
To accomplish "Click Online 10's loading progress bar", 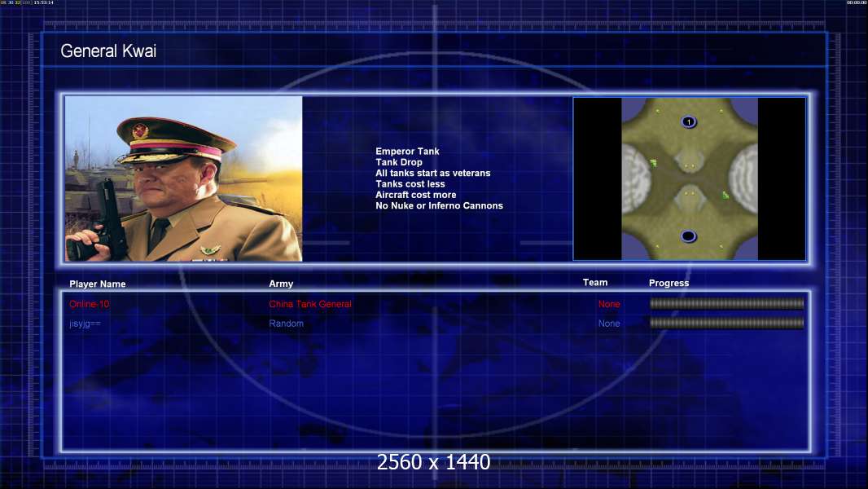I will tap(727, 303).
